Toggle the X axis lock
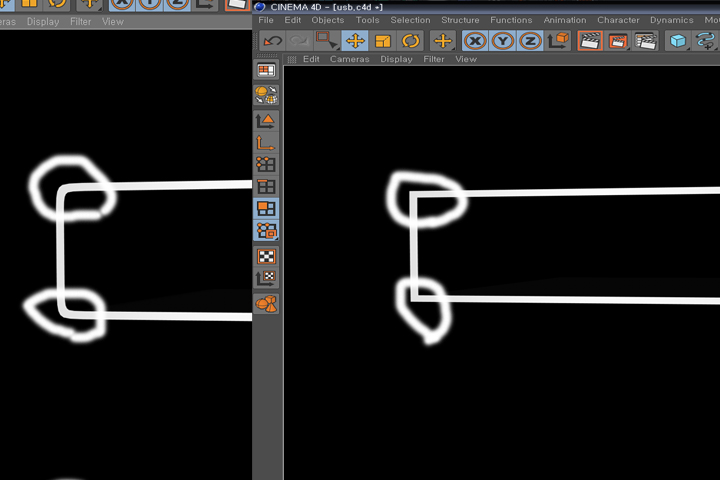The image size is (720, 480). coord(475,41)
